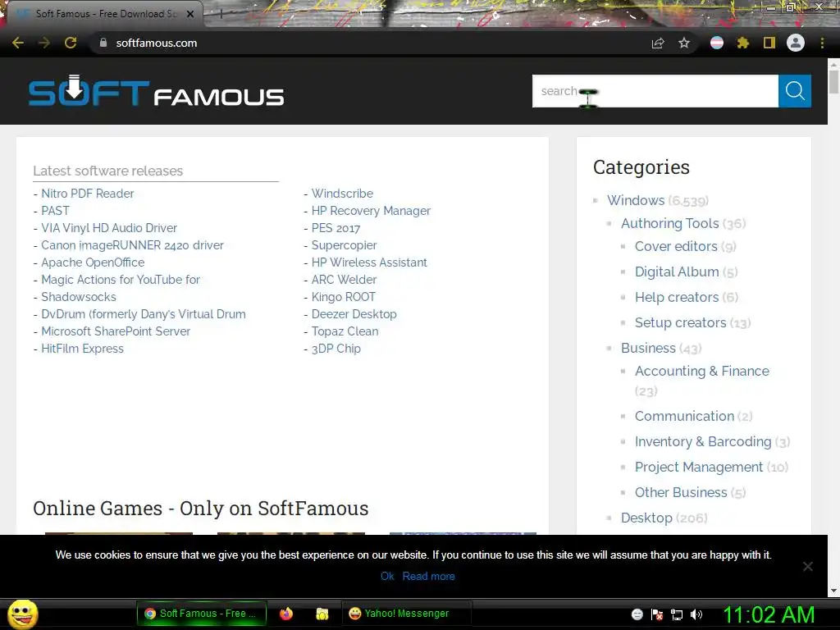This screenshot has width=840, height=630.
Task: Open the folder icon in taskbar
Action: tap(322, 614)
